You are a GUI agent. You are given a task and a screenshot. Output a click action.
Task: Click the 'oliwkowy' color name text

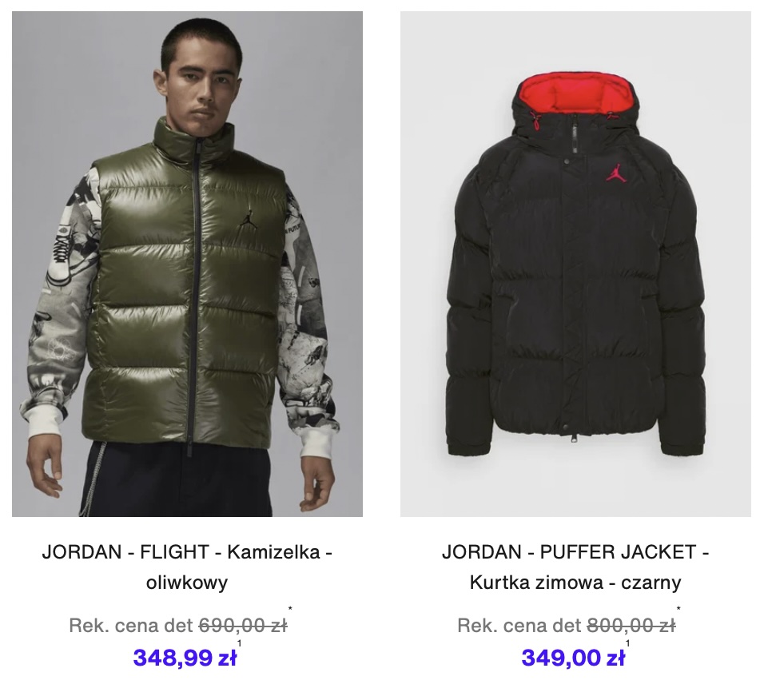click(187, 582)
